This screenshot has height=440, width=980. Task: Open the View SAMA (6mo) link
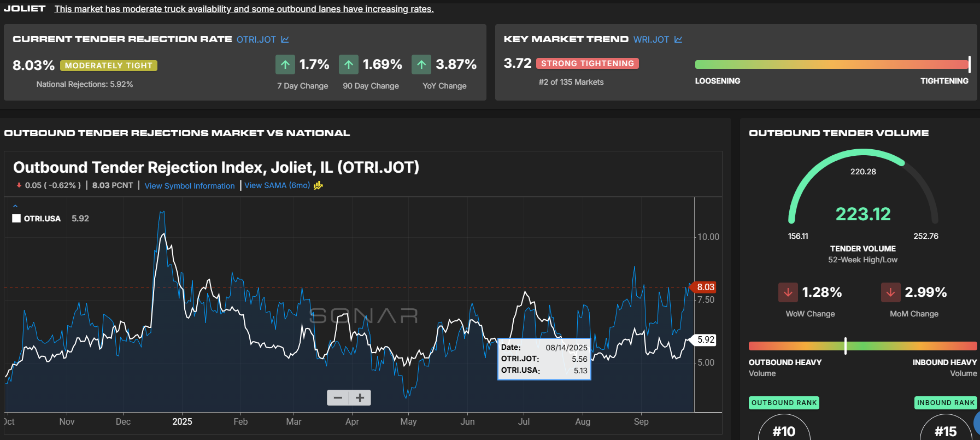pos(277,185)
